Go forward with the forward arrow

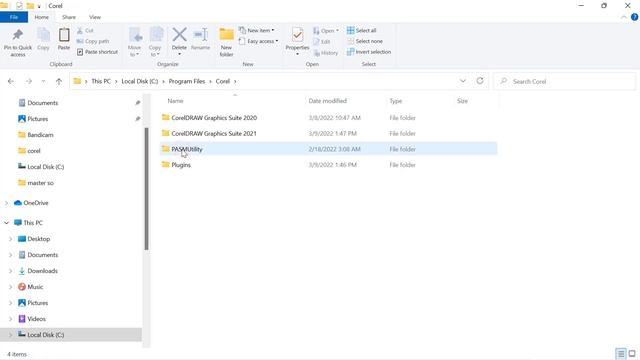pos(29,81)
